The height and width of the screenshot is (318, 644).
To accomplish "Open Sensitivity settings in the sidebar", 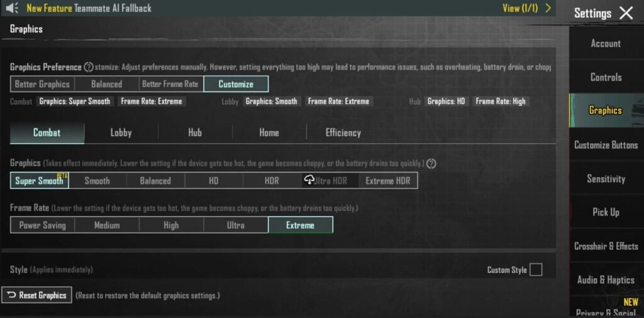I will [x=606, y=179].
